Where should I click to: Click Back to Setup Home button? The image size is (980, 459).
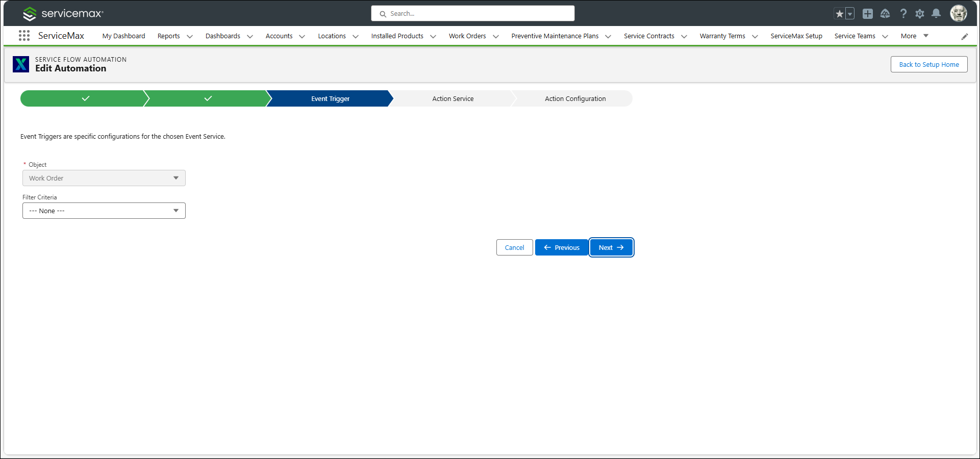[929, 64]
